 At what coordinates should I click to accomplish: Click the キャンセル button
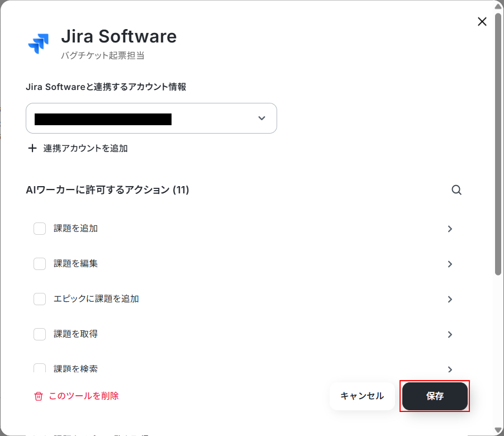(362, 396)
